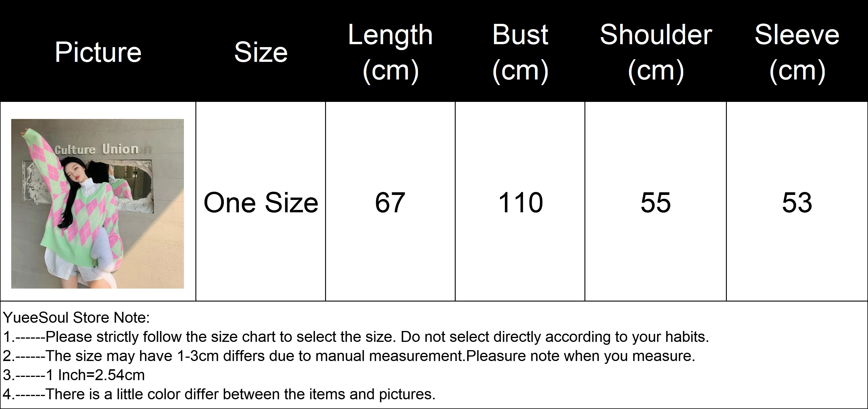Select the 1 Inch=2.54cm note
Viewport: 868px width, 409px height.
(x=74, y=375)
